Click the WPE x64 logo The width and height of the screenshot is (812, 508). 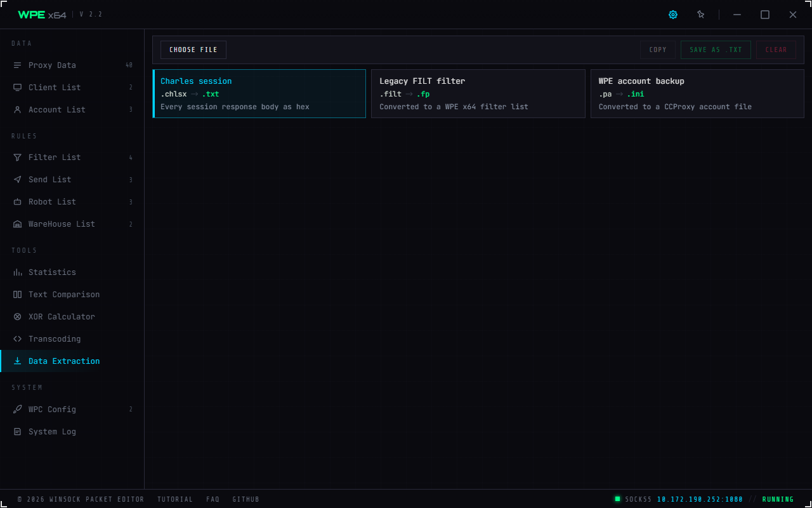point(42,15)
